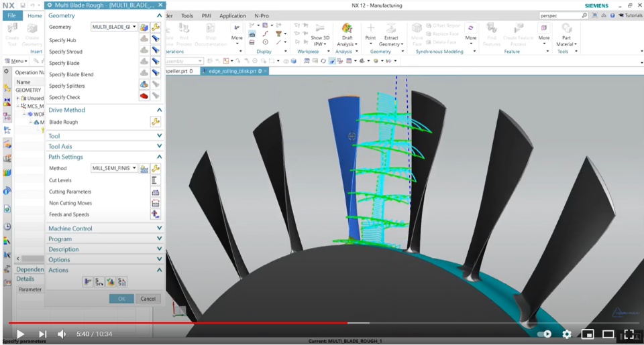Click the Extract Geometry ribbon icon

pyautogui.click(x=391, y=28)
